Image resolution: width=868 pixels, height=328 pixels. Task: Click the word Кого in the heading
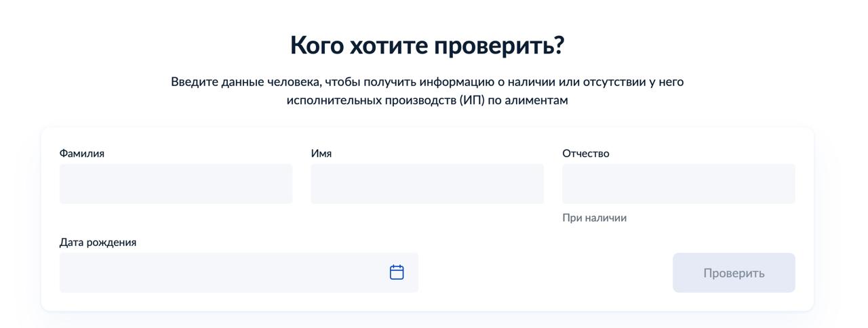tap(316, 45)
